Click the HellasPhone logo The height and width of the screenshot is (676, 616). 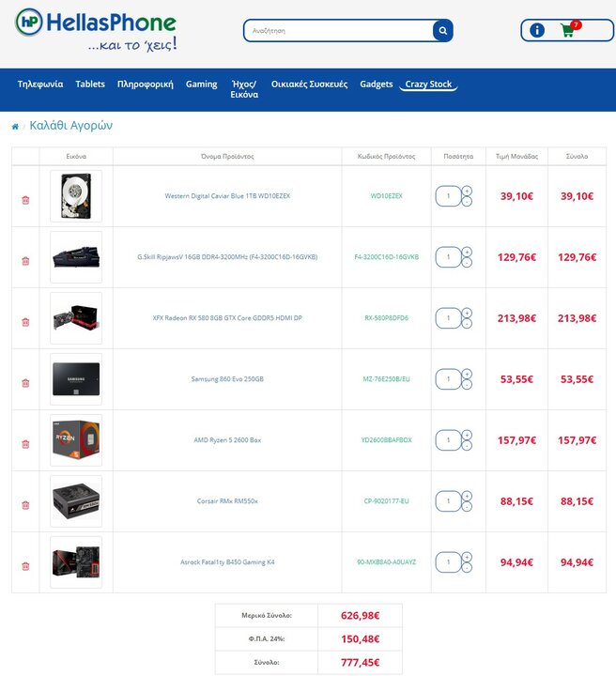point(96,29)
